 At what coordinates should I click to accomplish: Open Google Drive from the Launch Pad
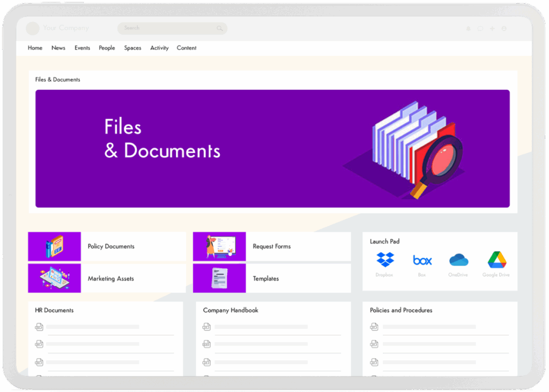tap(496, 259)
